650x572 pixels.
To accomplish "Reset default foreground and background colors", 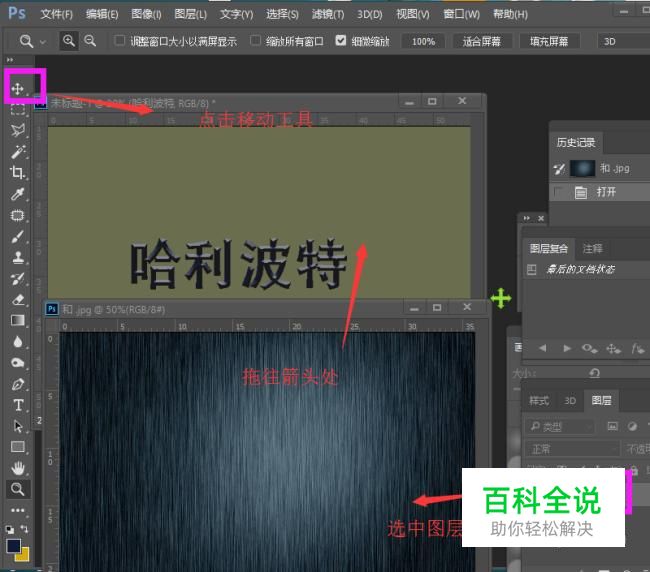I will [x=10, y=529].
